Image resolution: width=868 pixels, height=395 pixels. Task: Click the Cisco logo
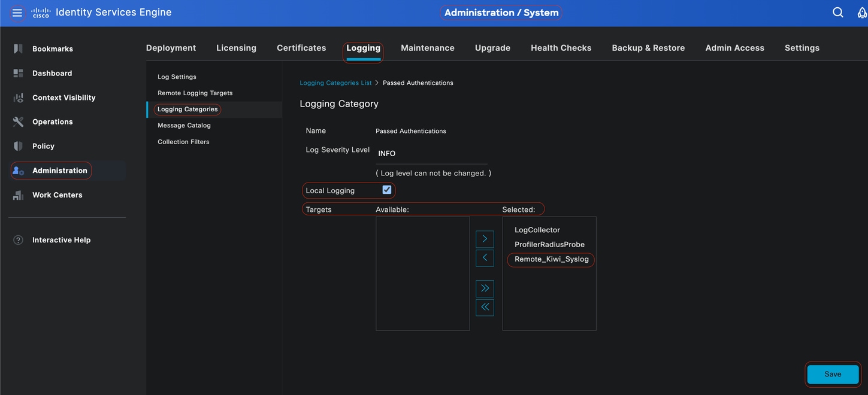click(x=41, y=13)
